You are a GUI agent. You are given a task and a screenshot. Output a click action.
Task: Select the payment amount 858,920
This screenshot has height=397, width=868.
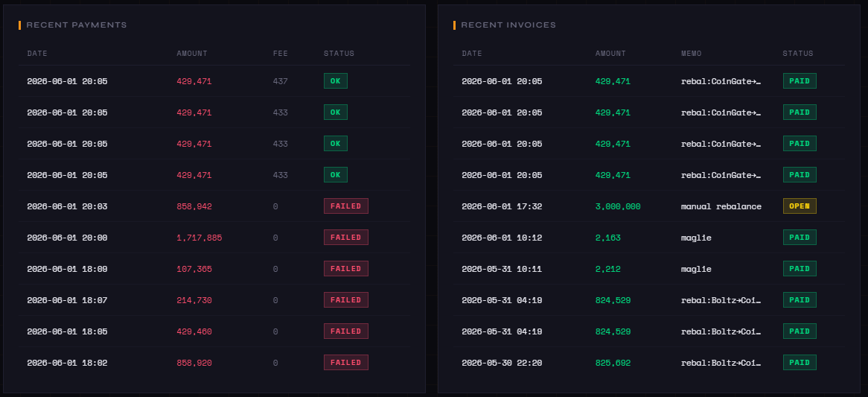point(194,363)
